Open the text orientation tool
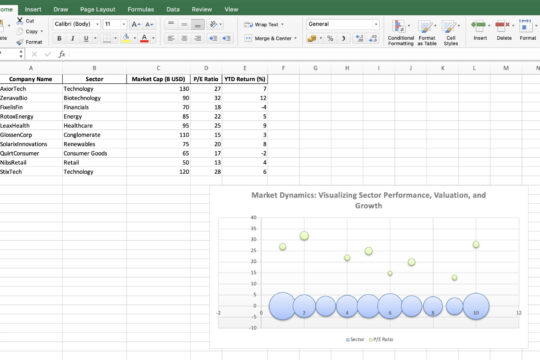The image size is (540, 360). (214, 24)
